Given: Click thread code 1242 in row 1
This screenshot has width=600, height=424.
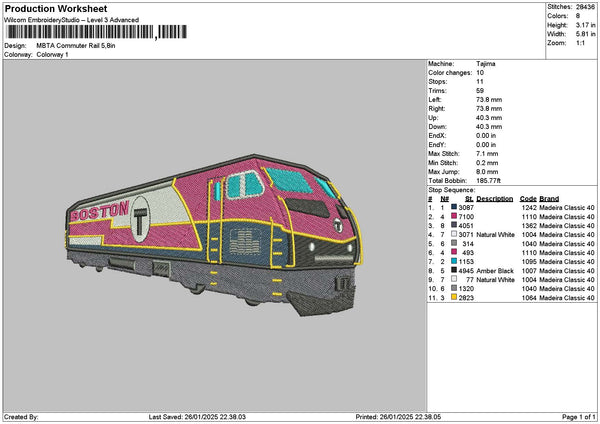Looking at the screenshot, I should click(x=529, y=207).
